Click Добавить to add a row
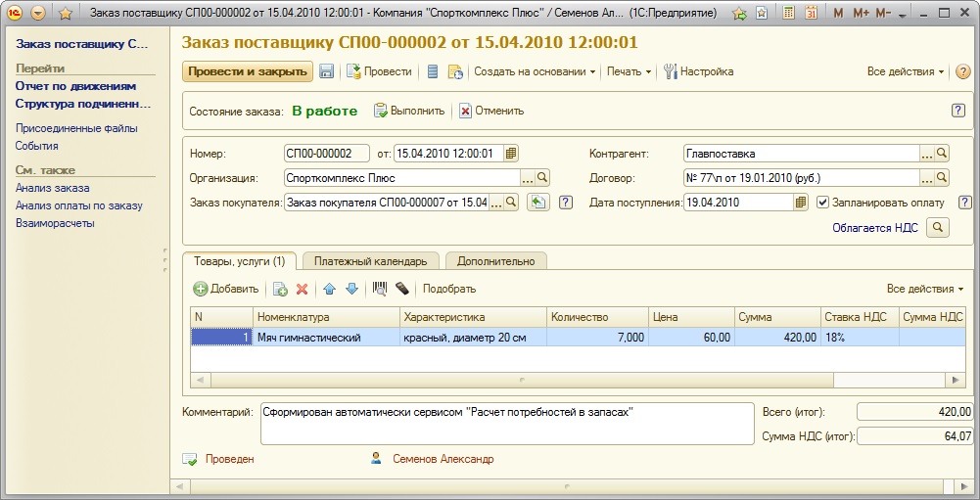This screenshot has width=980, height=500. tap(225, 289)
